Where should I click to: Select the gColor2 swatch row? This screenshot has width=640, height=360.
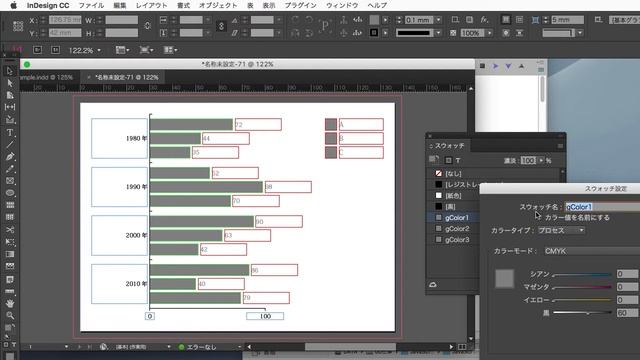453,229
